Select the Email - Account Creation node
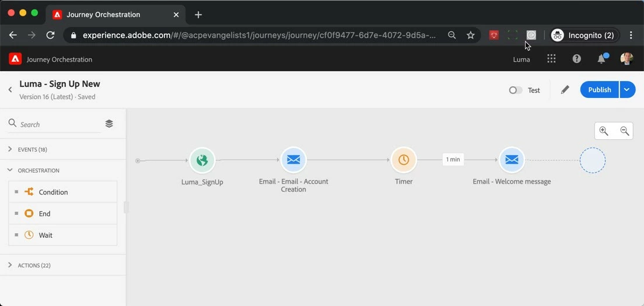Image resolution: width=644 pixels, height=306 pixels. coord(293,160)
